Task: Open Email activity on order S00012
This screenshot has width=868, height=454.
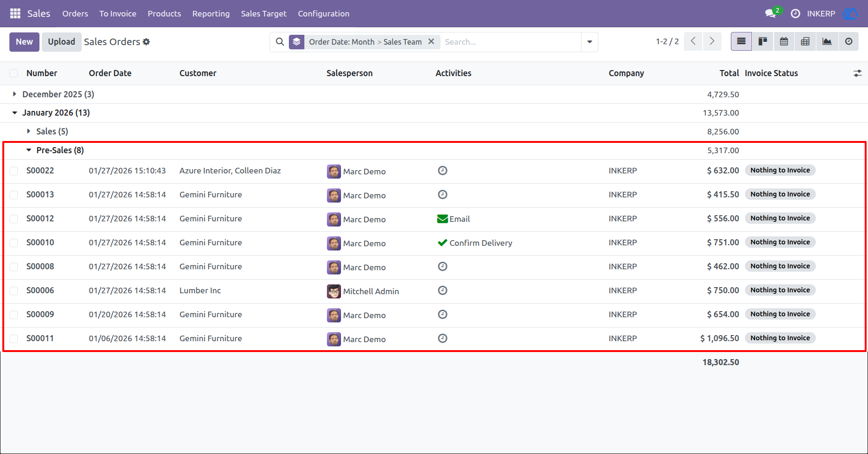Action: click(453, 219)
